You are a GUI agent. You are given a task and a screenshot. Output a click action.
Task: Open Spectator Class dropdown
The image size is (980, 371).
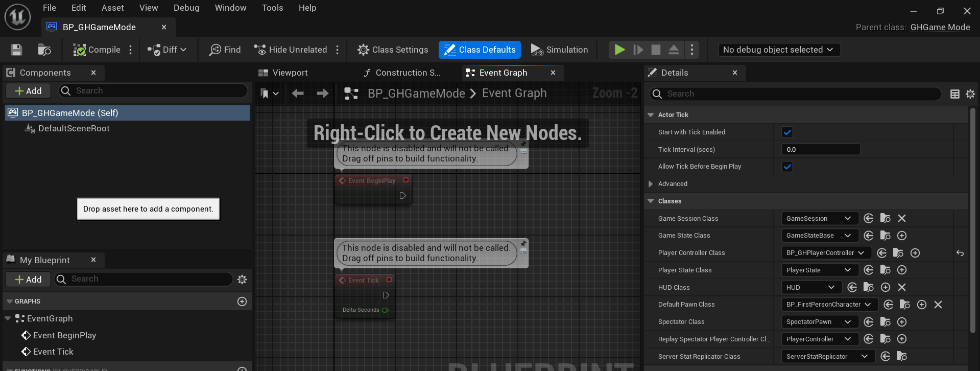820,322
